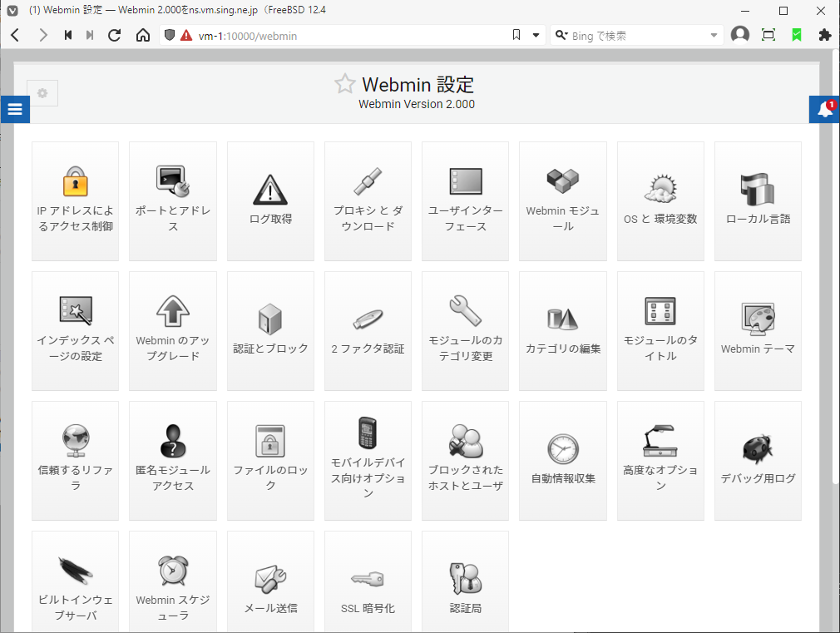The image size is (840, 633).
Task: Open モジュールのカテゴリ変更 page
Action: (465, 331)
